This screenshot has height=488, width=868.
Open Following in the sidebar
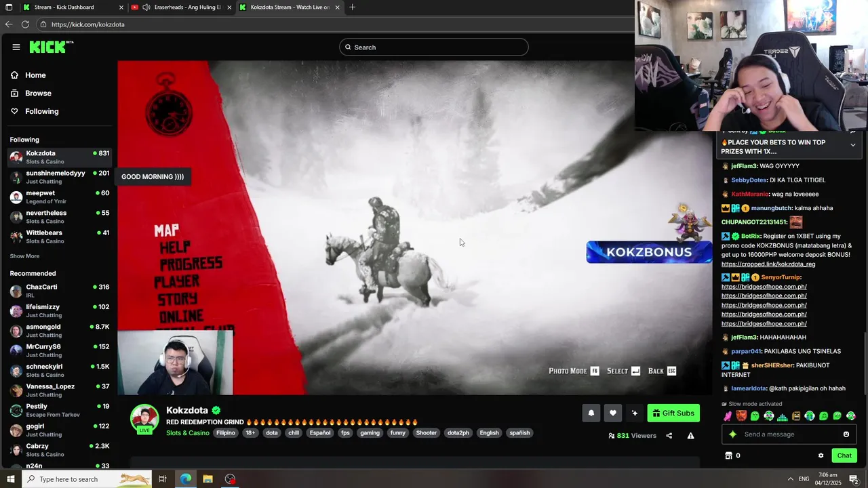tap(35, 111)
